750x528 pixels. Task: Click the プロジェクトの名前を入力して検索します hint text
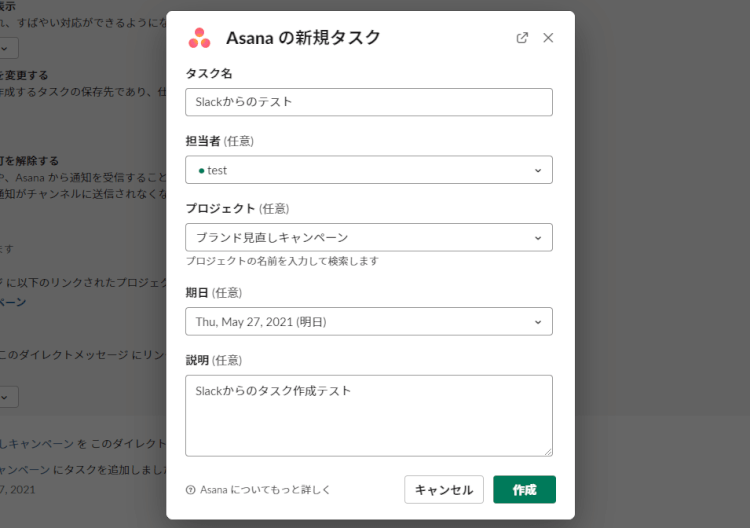[x=282, y=261]
